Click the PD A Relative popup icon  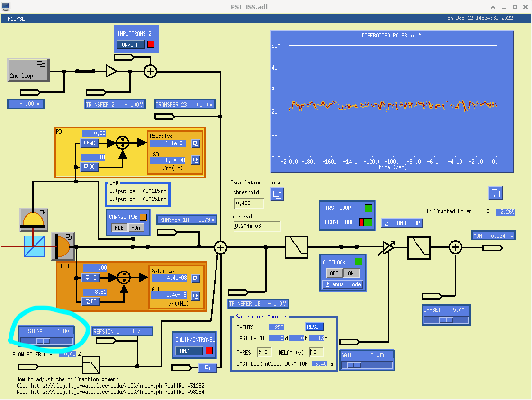[196, 144]
